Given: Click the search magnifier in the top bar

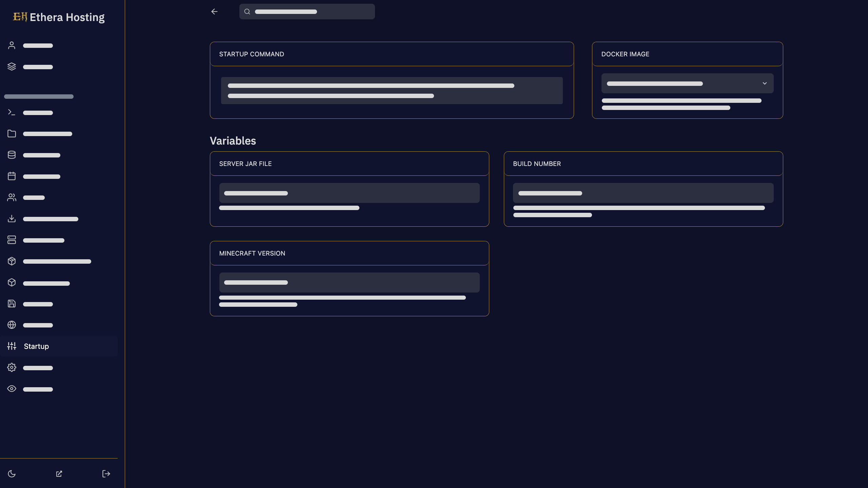Looking at the screenshot, I should (247, 11).
